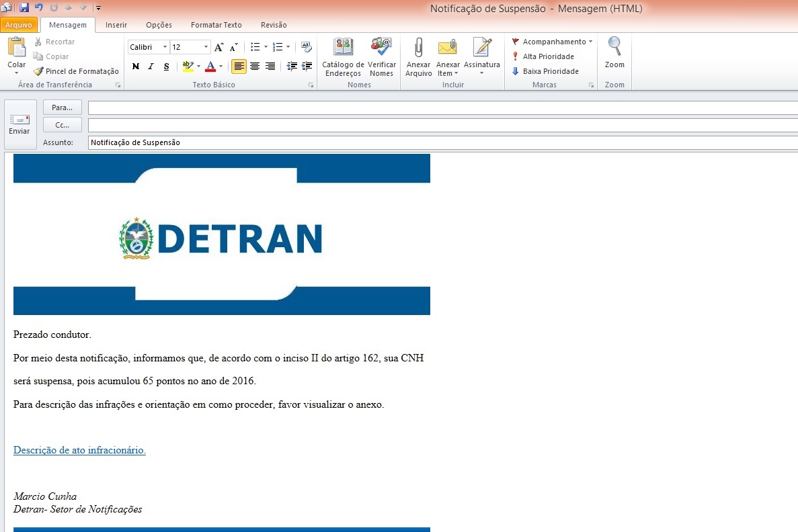Open the Arquivo menu
Viewport: 798px width, 532px height.
click(x=19, y=24)
